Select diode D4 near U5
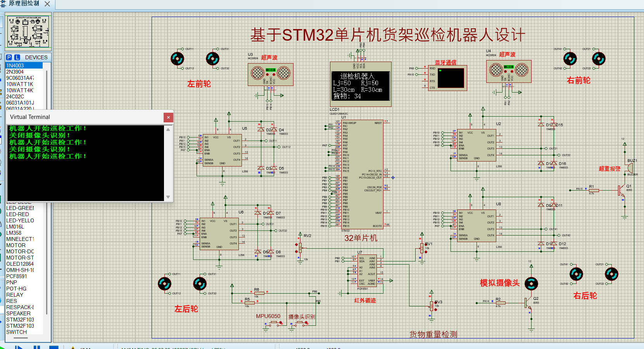Viewport: 644px width, 349px height. point(274,129)
